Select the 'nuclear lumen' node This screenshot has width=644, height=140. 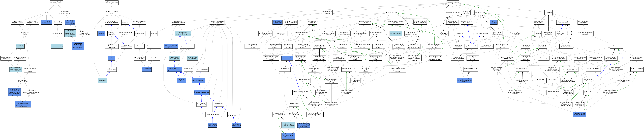112,69
